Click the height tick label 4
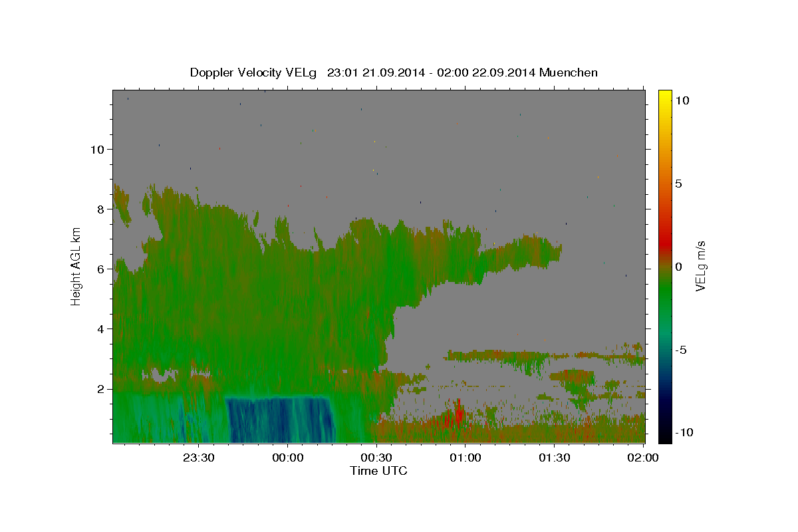 101,329
